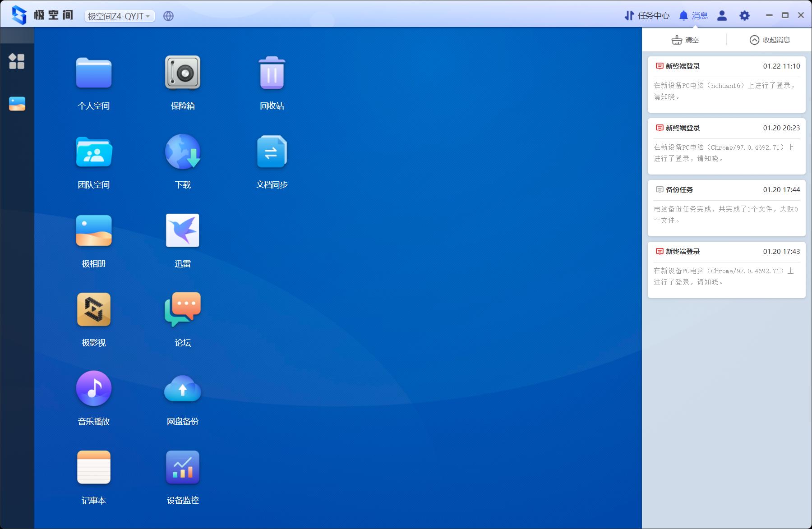Open the settings gear icon
This screenshot has width=812, height=529.
pos(744,16)
